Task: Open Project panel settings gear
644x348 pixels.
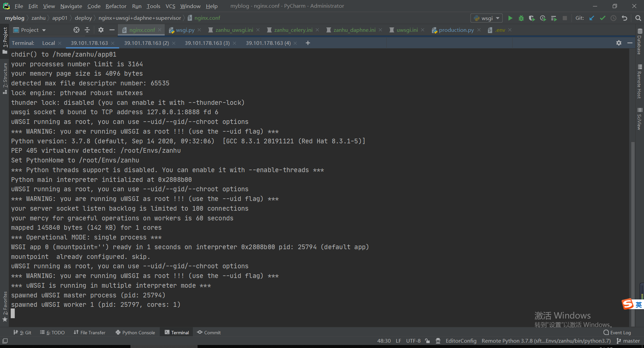Action: click(101, 30)
